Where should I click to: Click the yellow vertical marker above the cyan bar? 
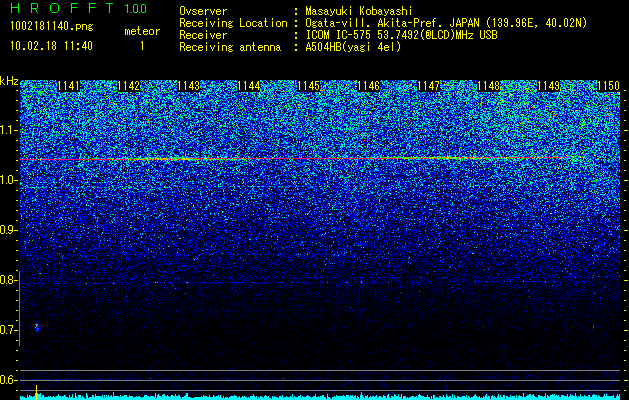37,392
